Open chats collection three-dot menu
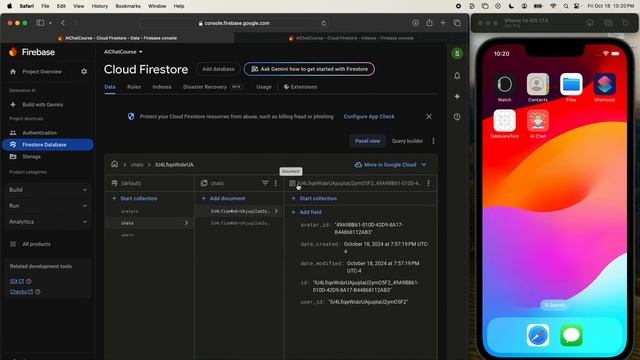 click(276, 183)
